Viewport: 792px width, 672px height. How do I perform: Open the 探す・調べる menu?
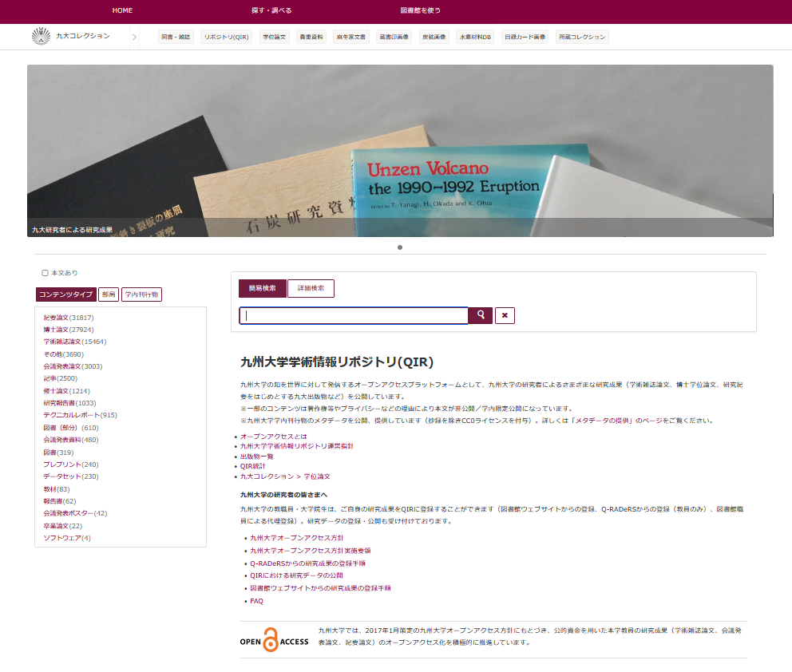click(x=271, y=11)
